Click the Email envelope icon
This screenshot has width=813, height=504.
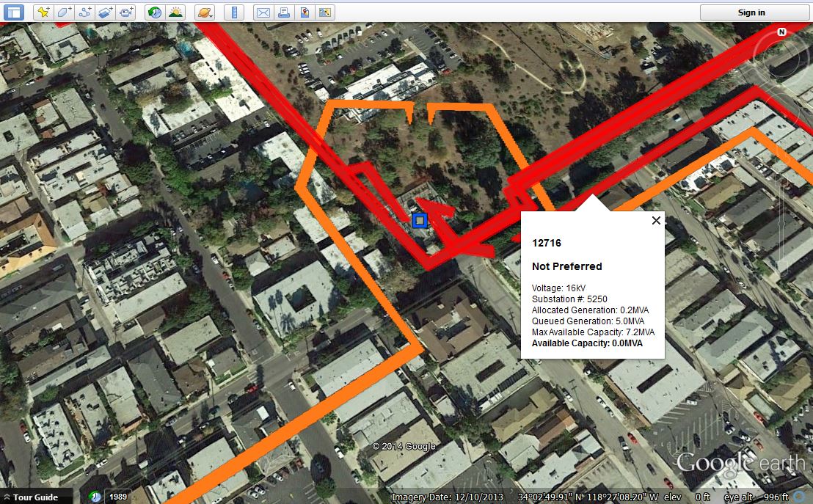pyautogui.click(x=263, y=12)
